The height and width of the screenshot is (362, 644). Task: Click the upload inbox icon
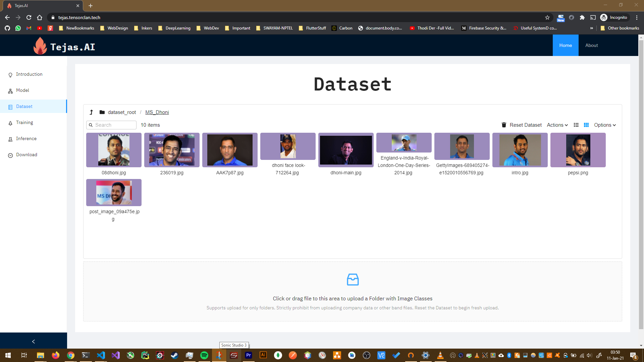pos(353,279)
